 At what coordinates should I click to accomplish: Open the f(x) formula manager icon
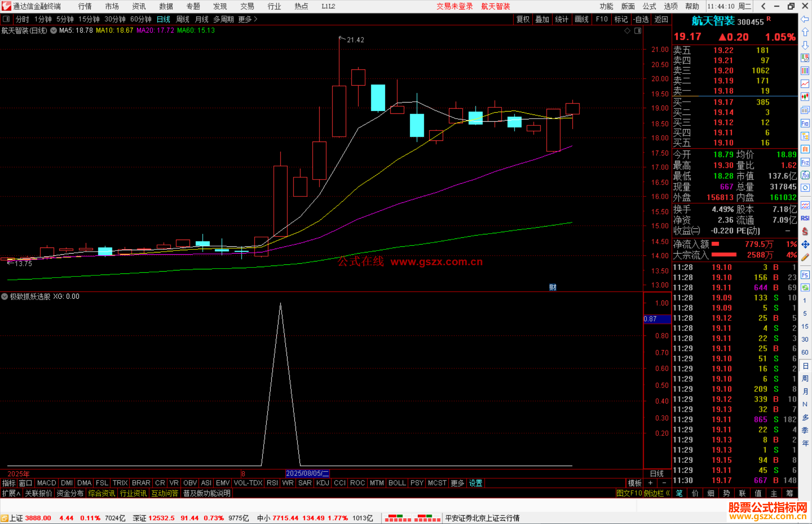pyautogui.click(x=805, y=175)
